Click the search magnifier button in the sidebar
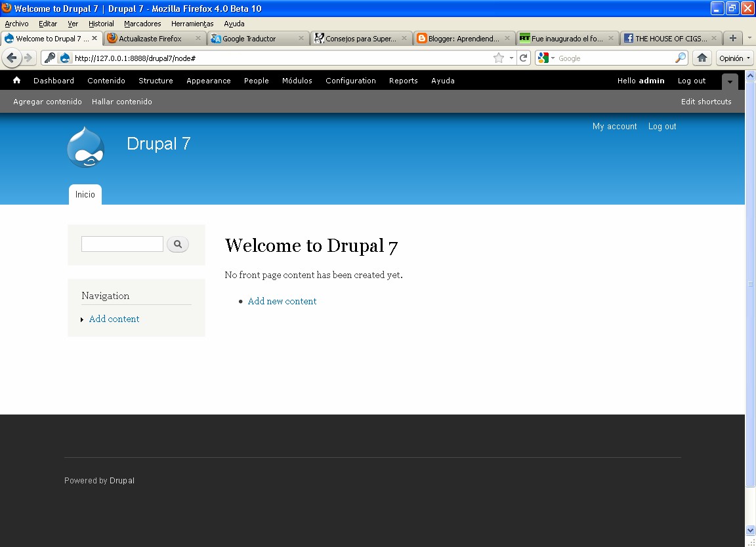Image resolution: width=756 pixels, height=547 pixels. coord(177,244)
